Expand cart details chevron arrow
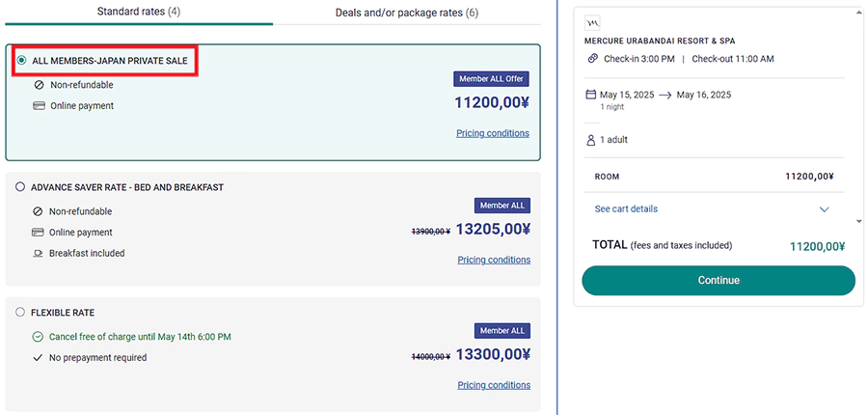The image size is (868, 415). (824, 209)
